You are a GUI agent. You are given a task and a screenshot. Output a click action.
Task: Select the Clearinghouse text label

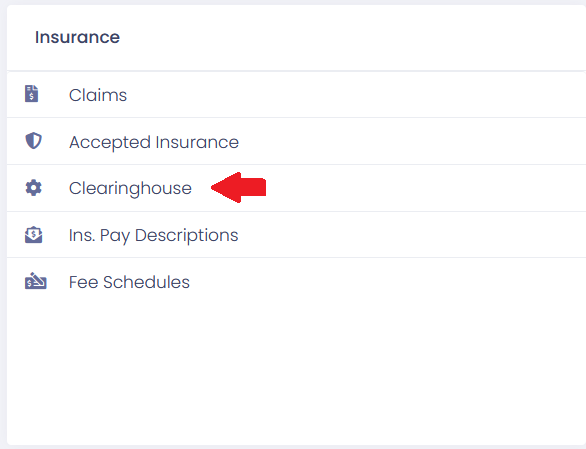tap(130, 188)
